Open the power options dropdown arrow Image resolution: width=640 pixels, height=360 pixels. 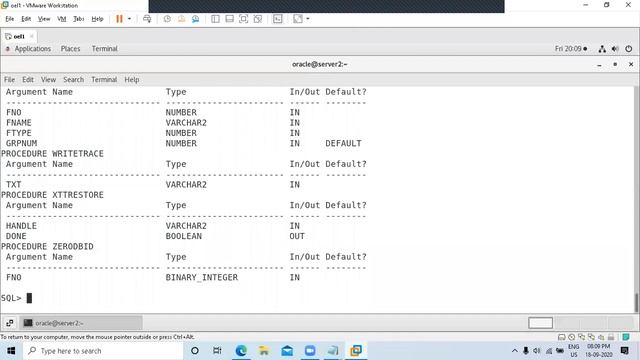[x=129, y=19]
